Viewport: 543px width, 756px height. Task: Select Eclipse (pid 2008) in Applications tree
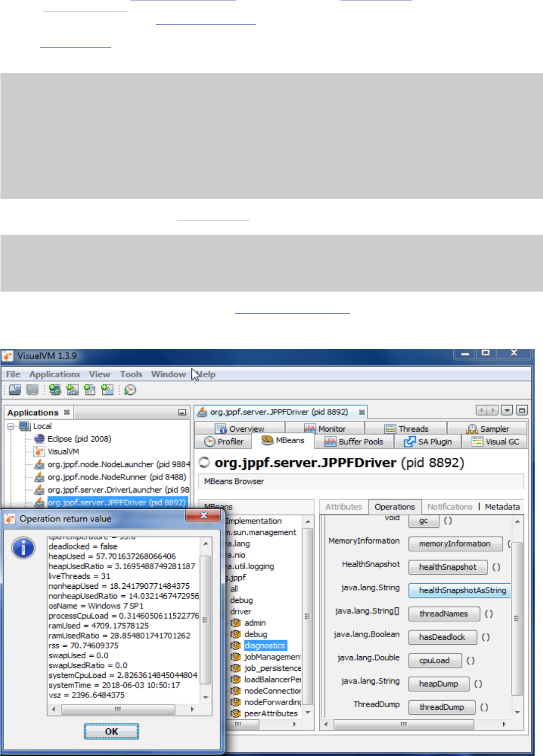[79, 439]
